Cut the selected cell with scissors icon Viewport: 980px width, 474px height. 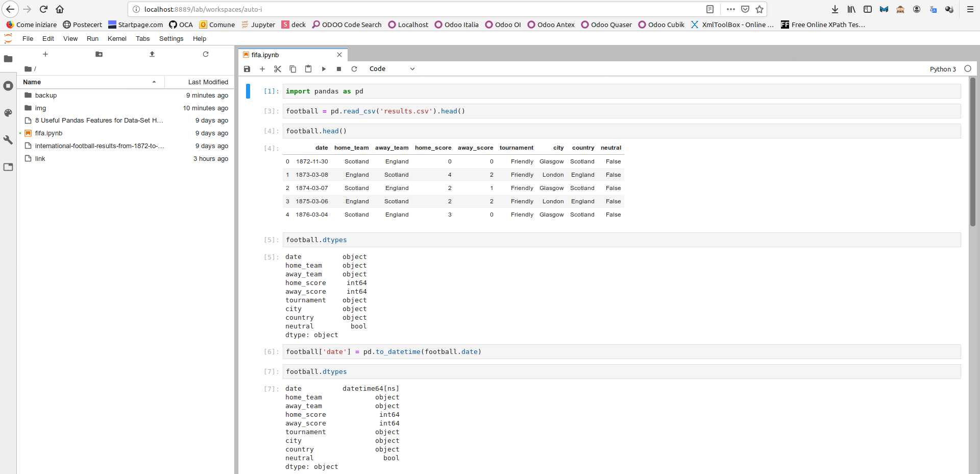tap(278, 69)
